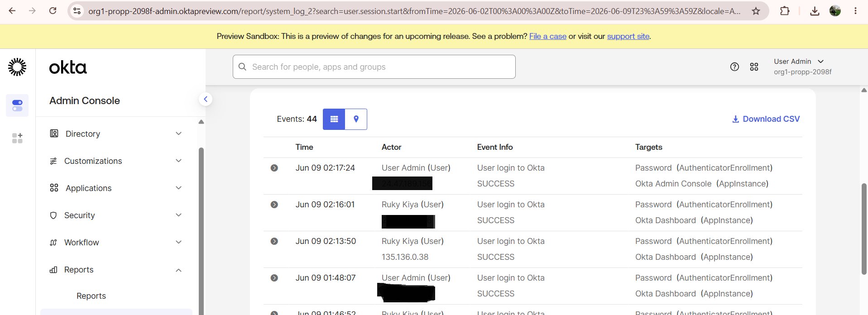Open the add apps grid-plus icon in rail

17,138
